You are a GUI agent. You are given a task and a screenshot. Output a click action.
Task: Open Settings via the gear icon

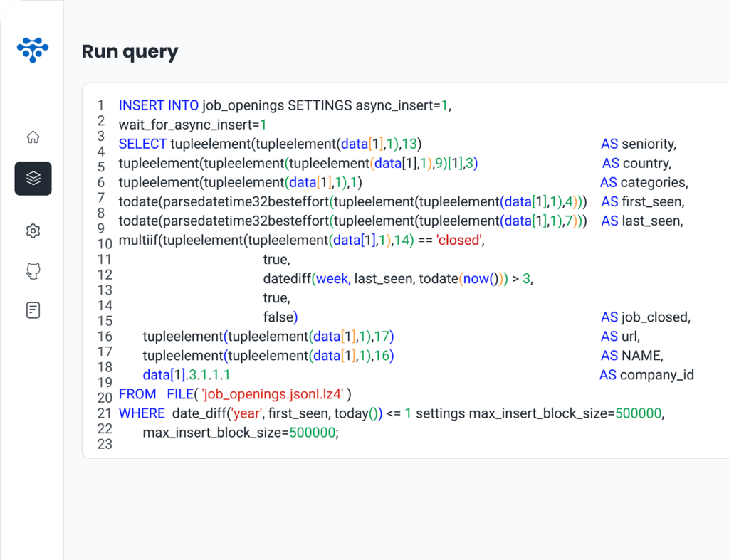coord(33,230)
